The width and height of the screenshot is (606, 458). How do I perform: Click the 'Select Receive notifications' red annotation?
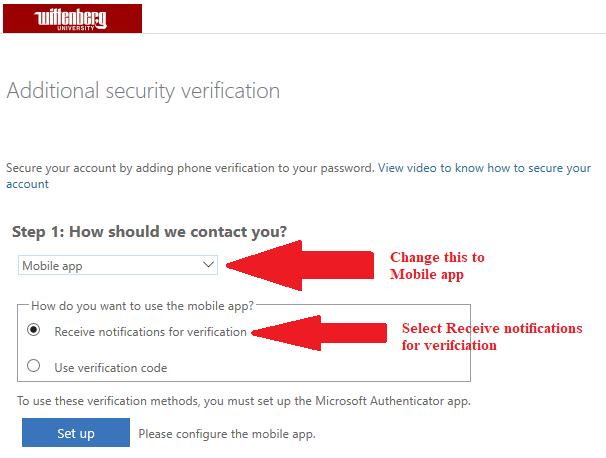point(492,337)
